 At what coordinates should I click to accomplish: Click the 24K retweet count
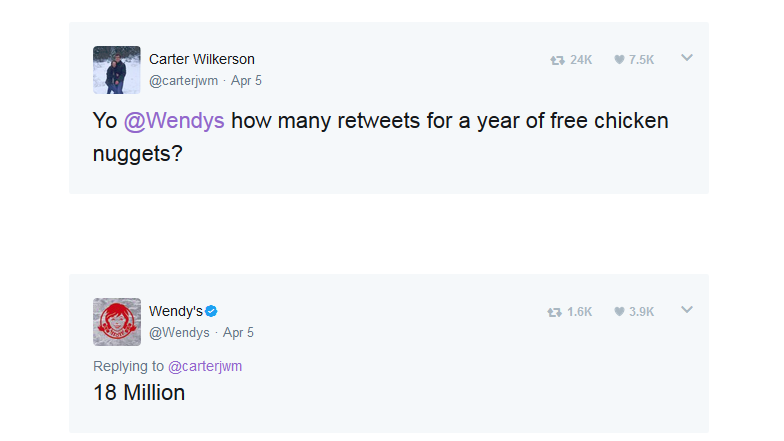click(581, 60)
